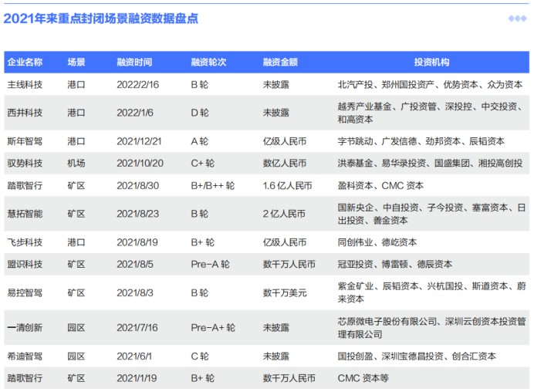Click the 斯年智驾 company cell
The width and height of the screenshot is (534, 392).
point(25,141)
